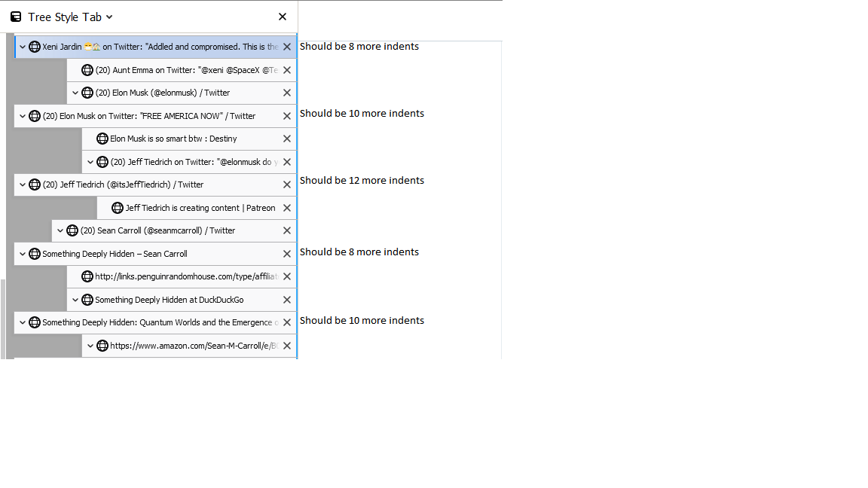Click the Tree Style Tab sidebar icon
Screen dimensions: 868x488
pos(16,17)
